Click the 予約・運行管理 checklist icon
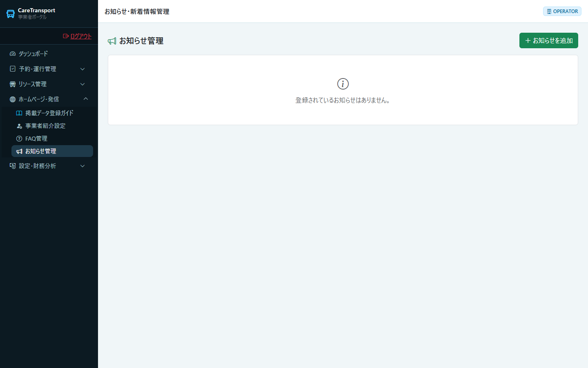Screen dimensions: 588x368 click(13, 69)
